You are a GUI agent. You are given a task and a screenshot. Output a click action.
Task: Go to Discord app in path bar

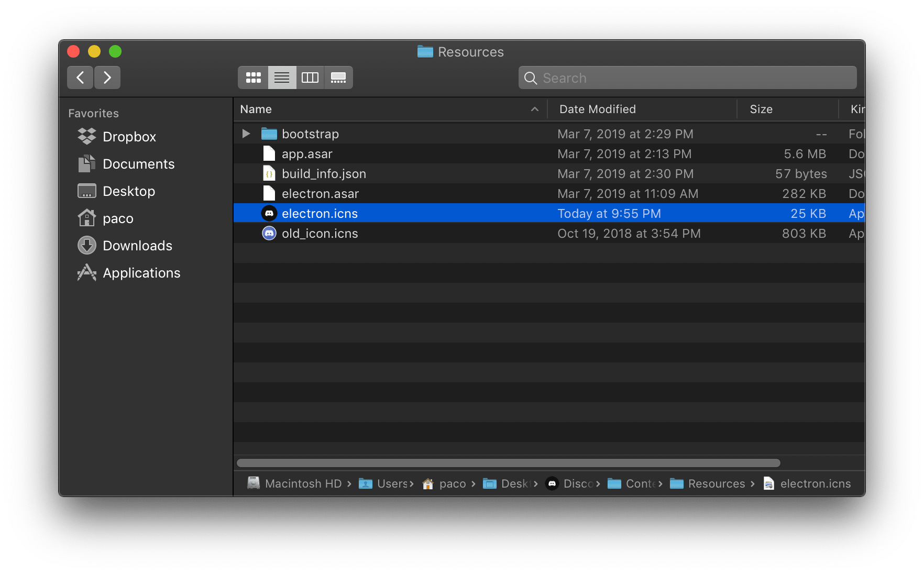point(569,483)
